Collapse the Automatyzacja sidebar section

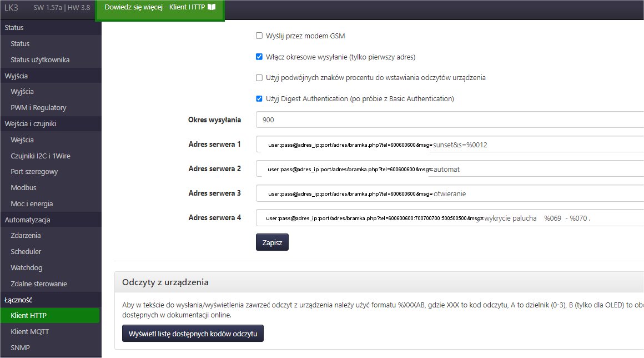pos(27,220)
